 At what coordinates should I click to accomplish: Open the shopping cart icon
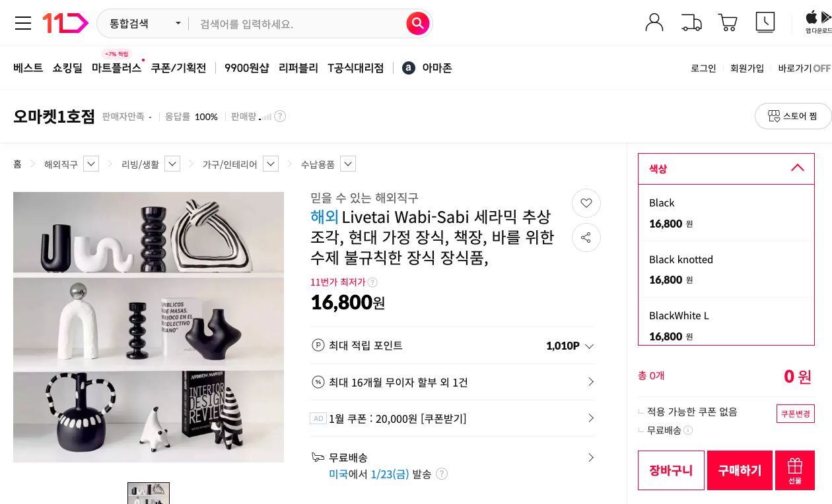pos(728,22)
